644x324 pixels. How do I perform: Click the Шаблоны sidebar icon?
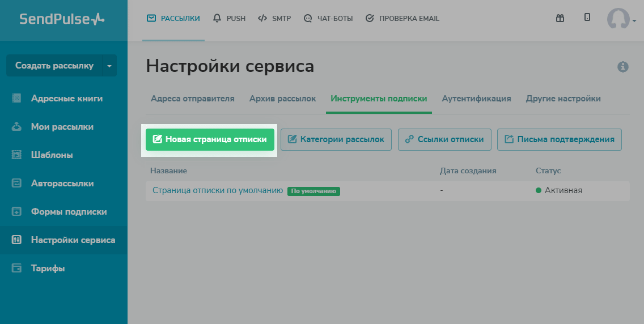pyautogui.click(x=16, y=155)
